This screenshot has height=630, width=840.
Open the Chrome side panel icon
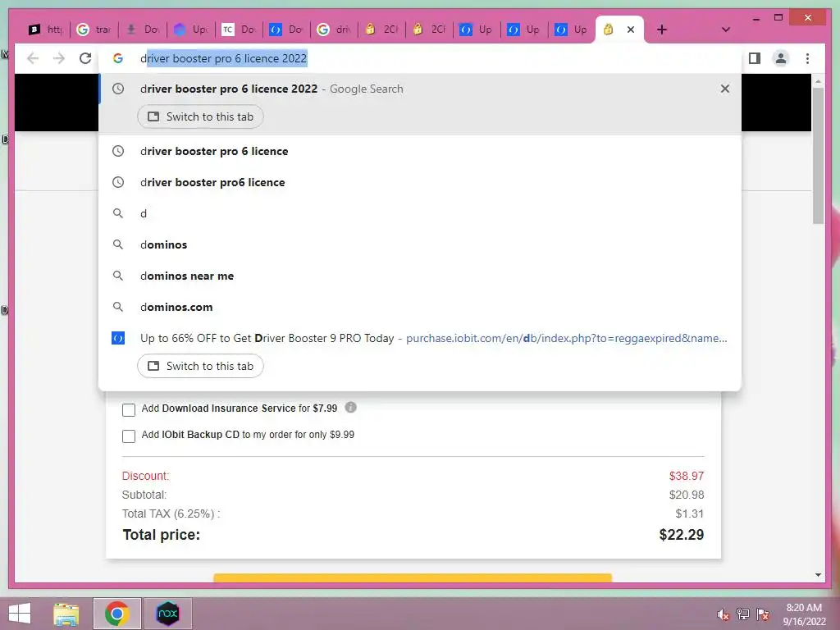[755, 58]
